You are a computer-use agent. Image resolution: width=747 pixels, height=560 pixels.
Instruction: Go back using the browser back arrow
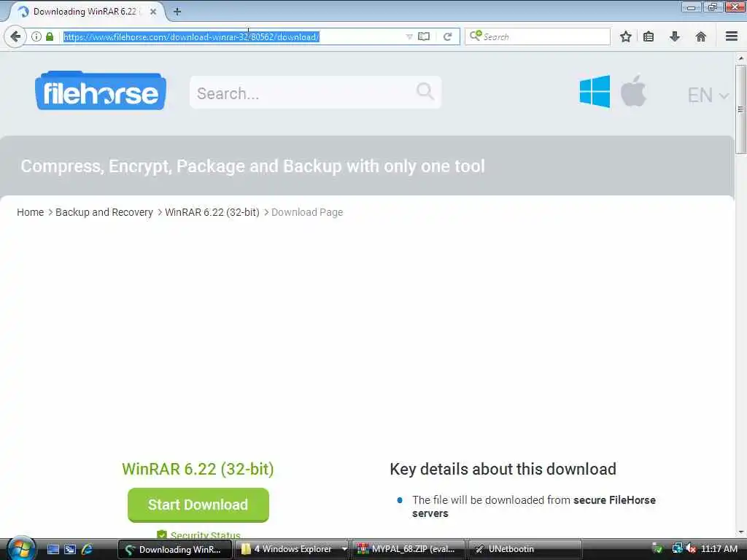(x=15, y=36)
